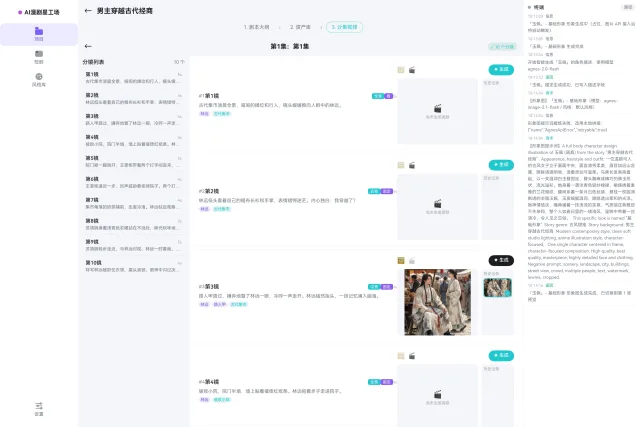Click the #4第4镜 heading

pos(209,382)
